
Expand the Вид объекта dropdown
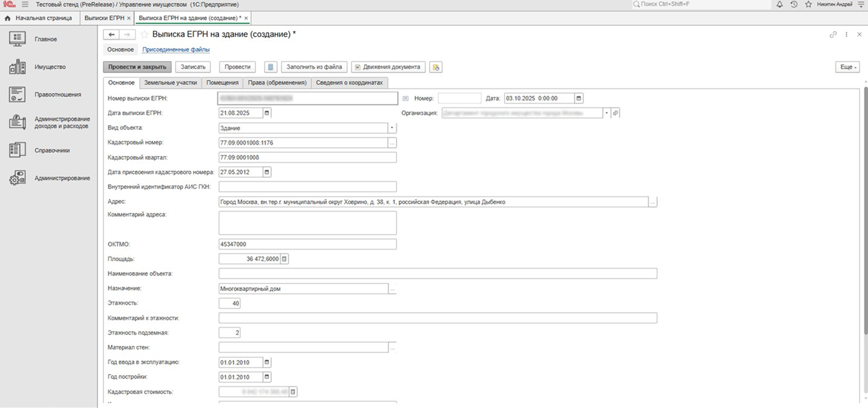coord(391,128)
